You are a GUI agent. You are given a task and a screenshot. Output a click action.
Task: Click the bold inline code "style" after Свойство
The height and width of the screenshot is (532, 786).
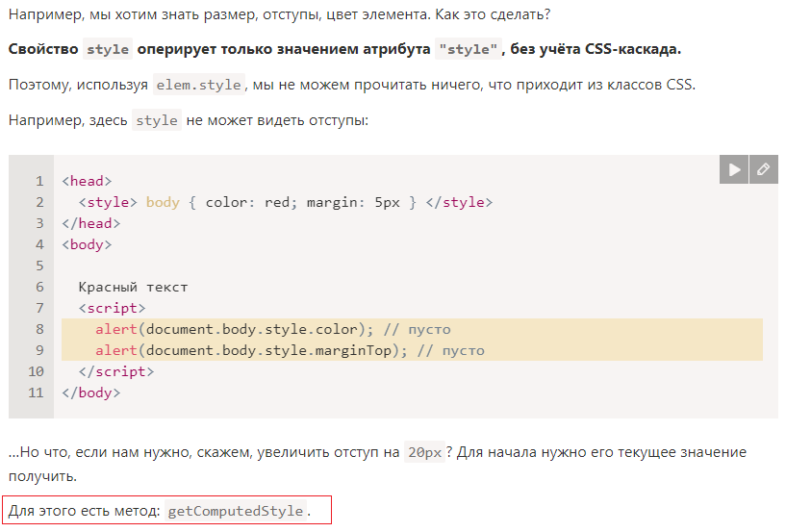tap(108, 49)
